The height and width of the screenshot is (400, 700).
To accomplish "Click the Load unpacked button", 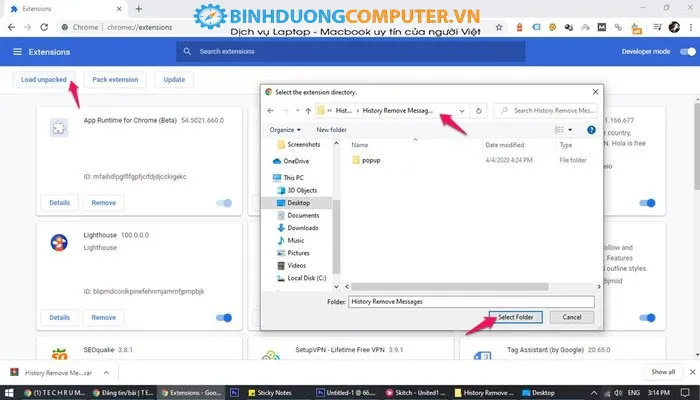I will [x=44, y=79].
